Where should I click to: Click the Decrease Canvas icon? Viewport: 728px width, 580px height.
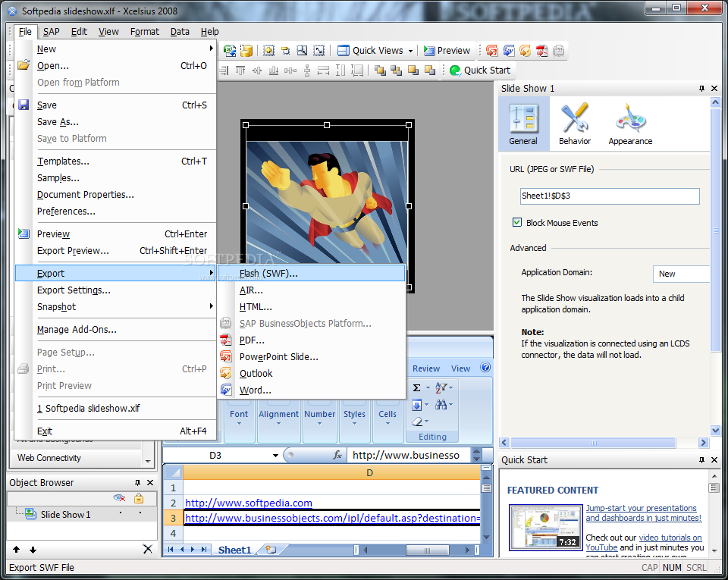pos(286,51)
